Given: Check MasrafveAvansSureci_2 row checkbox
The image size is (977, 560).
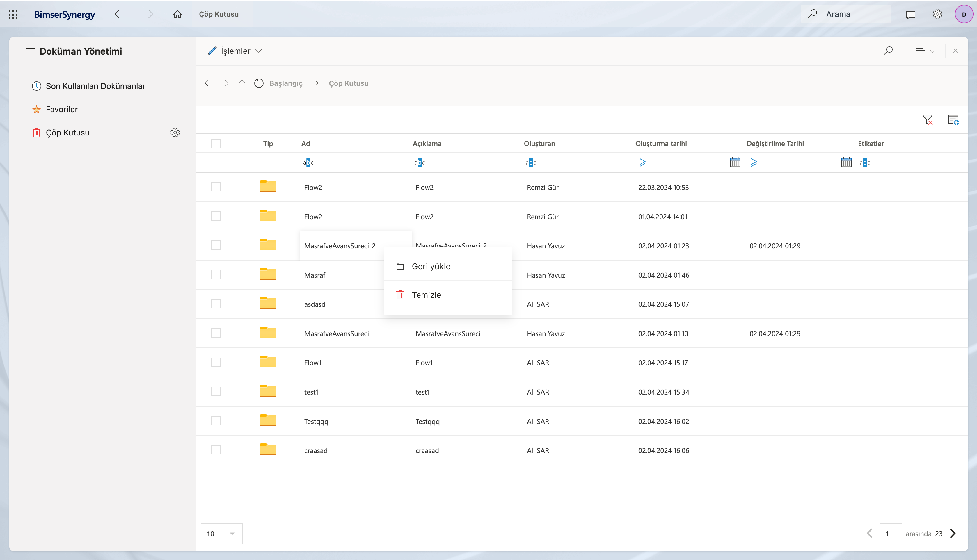Looking at the screenshot, I should click(216, 245).
